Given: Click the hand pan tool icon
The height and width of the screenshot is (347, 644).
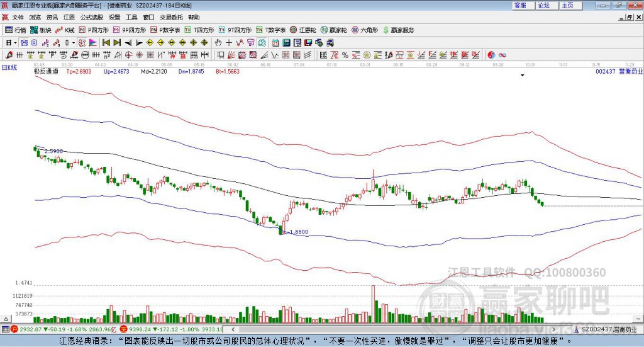Looking at the screenshot, I should click(218, 43).
